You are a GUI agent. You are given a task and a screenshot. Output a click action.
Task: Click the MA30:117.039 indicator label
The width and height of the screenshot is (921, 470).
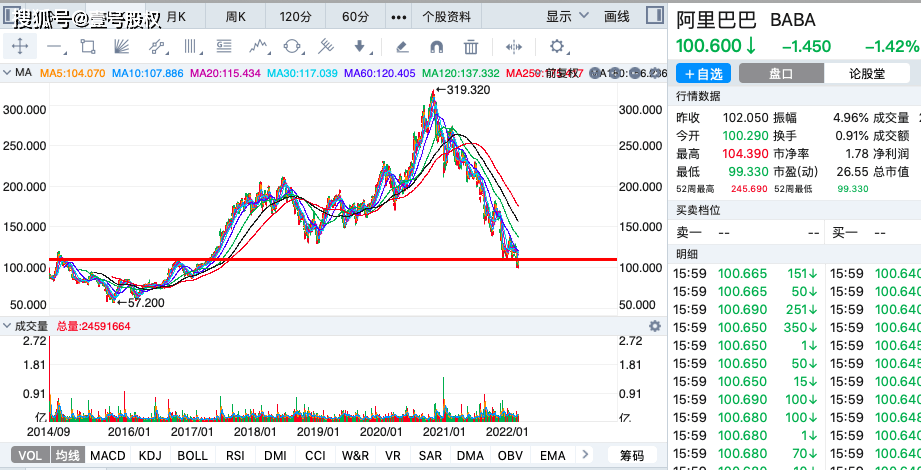(302, 73)
